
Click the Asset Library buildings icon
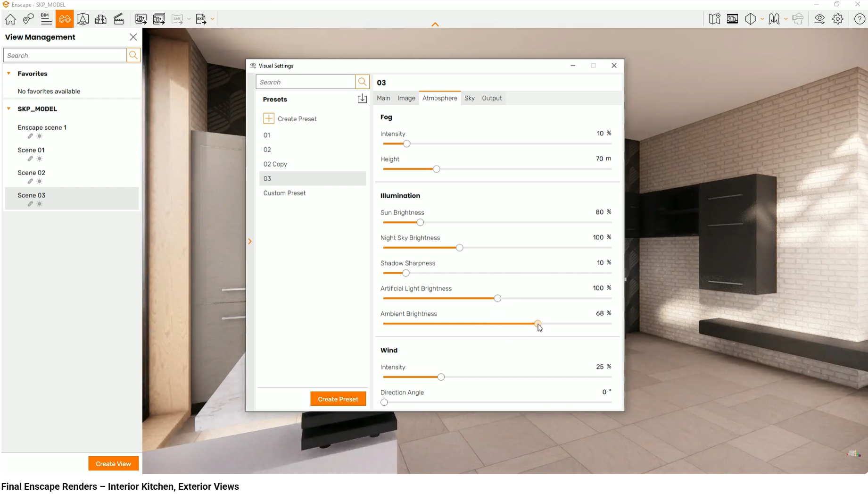101,19
